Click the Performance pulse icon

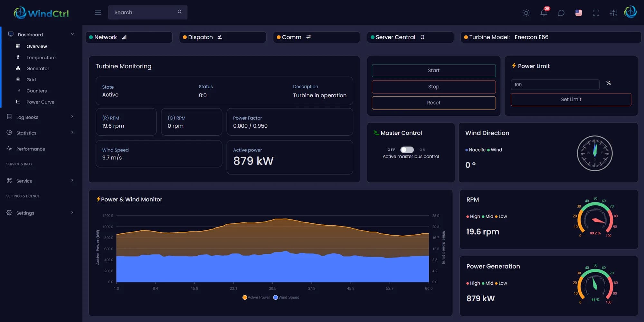click(x=9, y=148)
